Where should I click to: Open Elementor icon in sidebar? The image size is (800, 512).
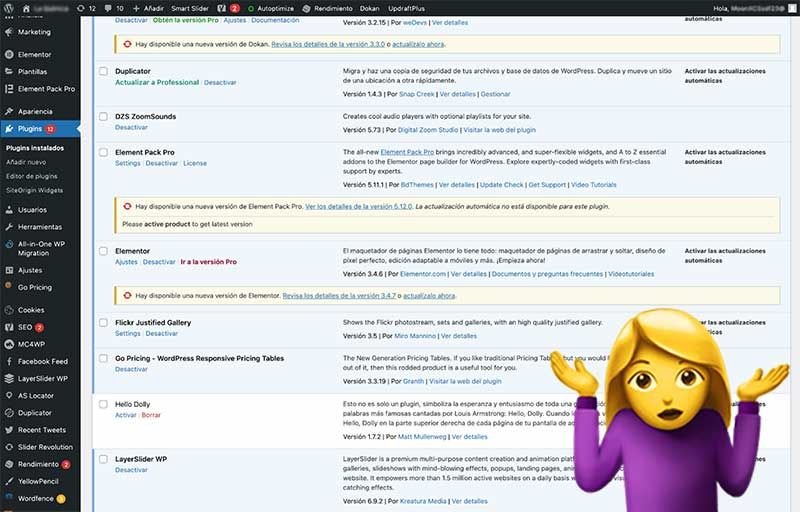click(9, 55)
